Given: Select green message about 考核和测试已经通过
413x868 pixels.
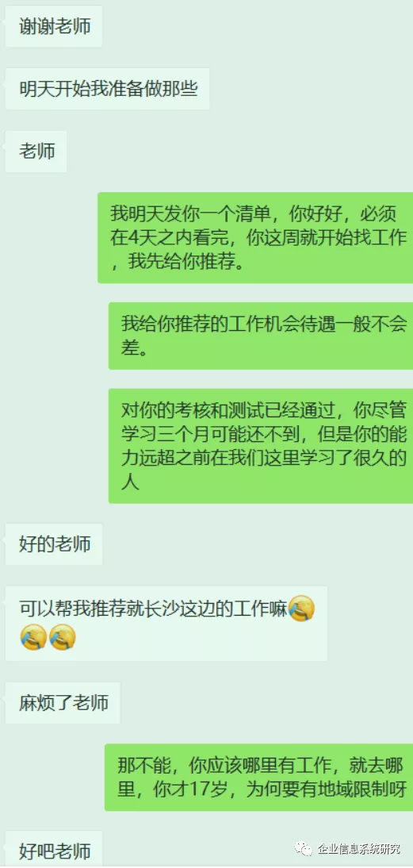Looking at the screenshot, I should coord(261,446).
